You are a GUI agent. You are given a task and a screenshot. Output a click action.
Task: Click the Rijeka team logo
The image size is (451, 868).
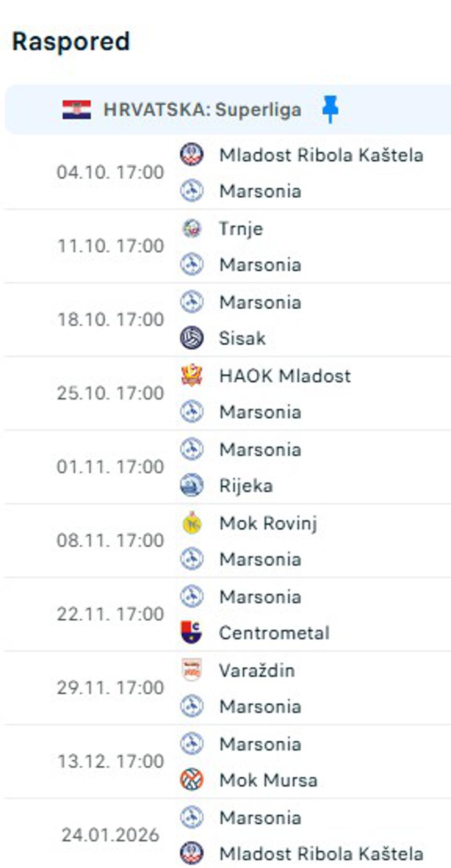point(192,485)
